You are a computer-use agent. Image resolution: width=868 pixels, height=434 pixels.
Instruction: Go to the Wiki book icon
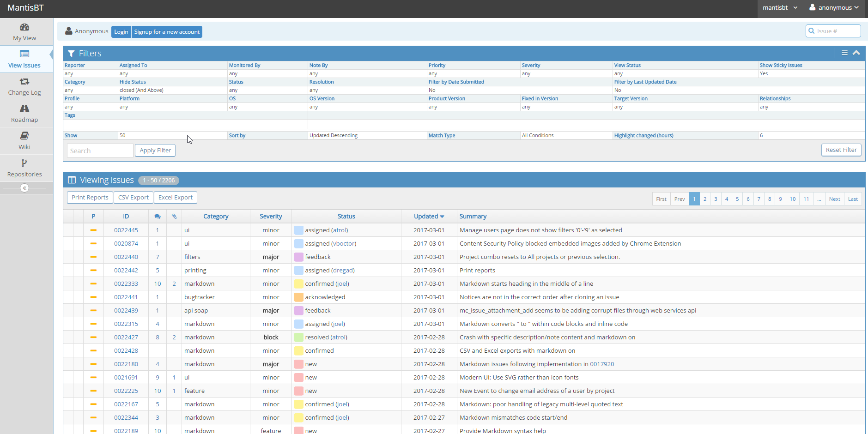(x=24, y=136)
